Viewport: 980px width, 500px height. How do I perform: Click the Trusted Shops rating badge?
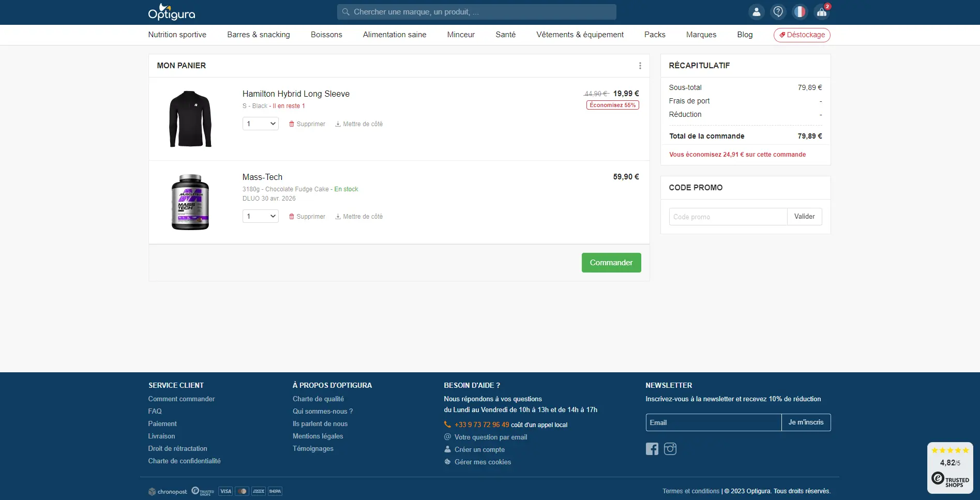click(951, 468)
